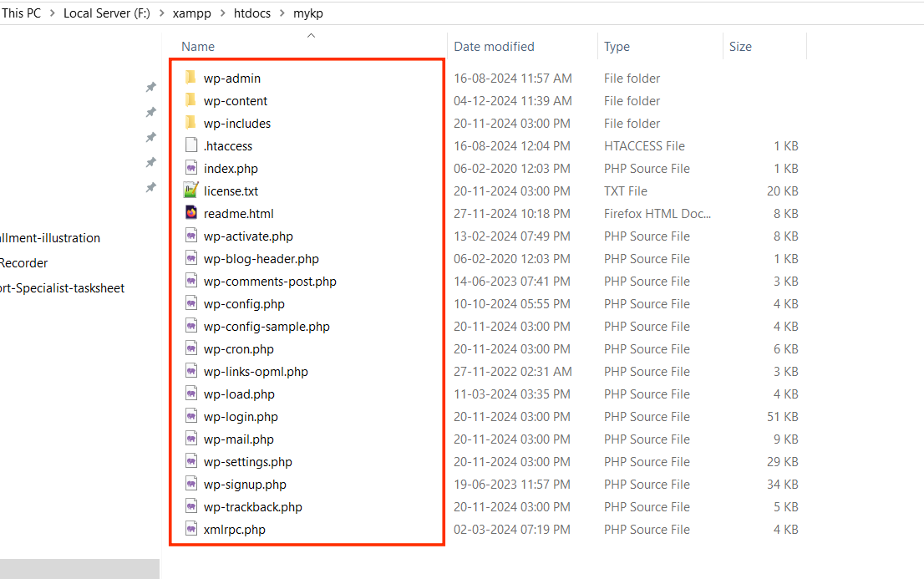Click the index.php file icon
The image size is (924, 579).
[x=191, y=167]
